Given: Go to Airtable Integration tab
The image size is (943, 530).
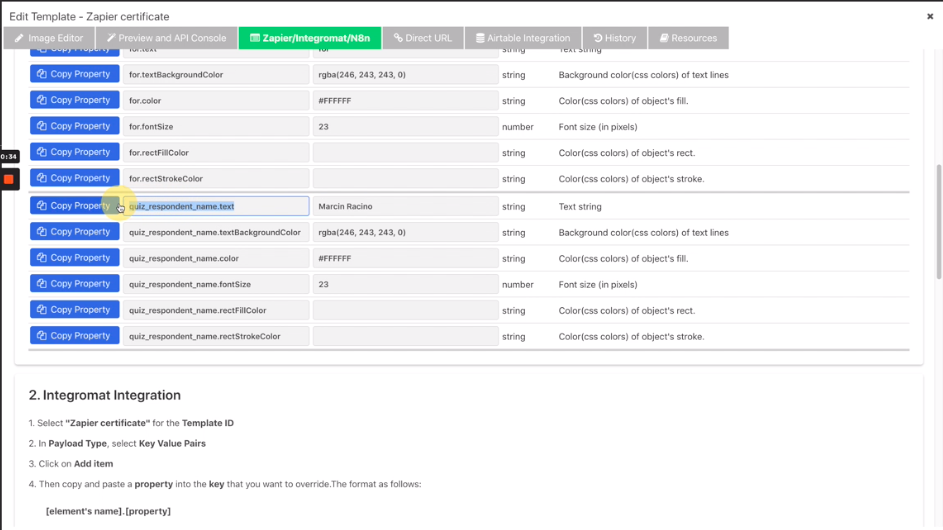Looking at the screenshot, I should 523,38.
